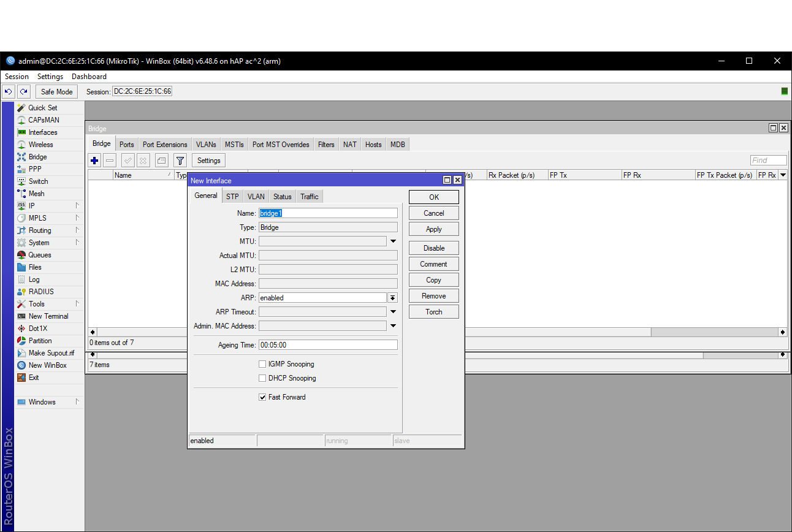Click the filter funnel icon in Bridge toolbar

click(x=180, y=161)
